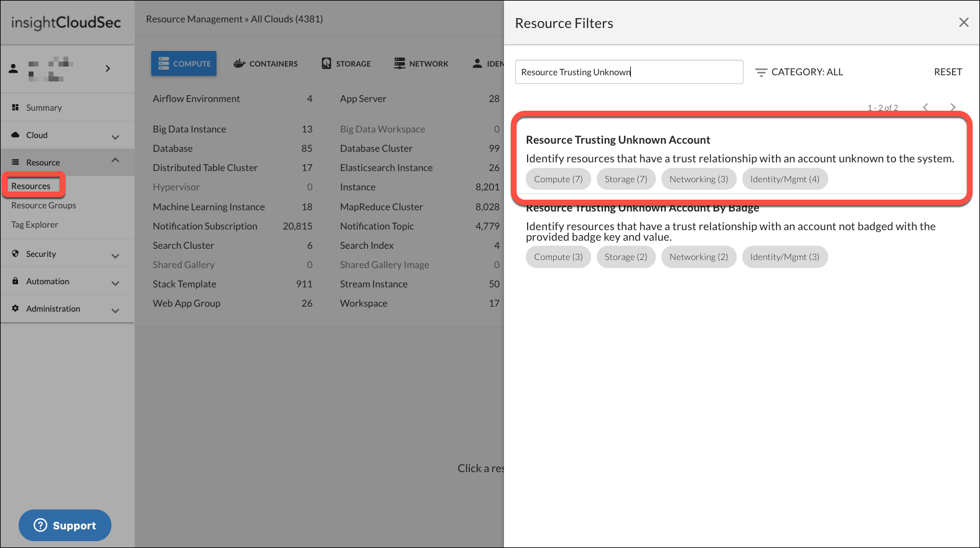The image size is (980, 548).
Task: Select the Elasticsearch Instance resource
Action: [420, 167]
